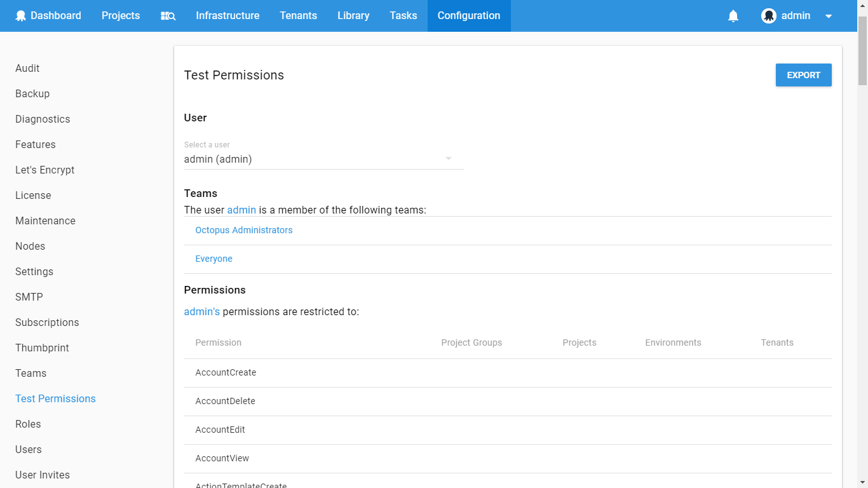Open the Let's Encrypt settings page

click(x=44, y=170)
